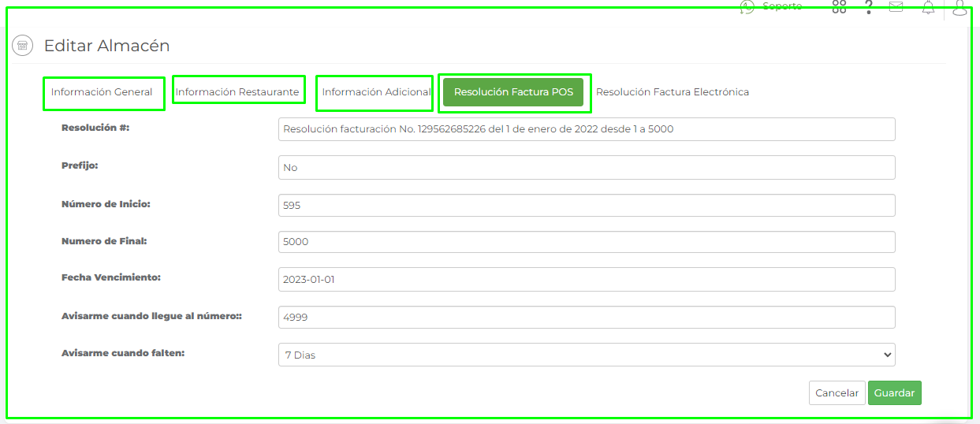This screenshot has width=980, height=424.
Task: Click the Número de Inicio: label
Action: tap(106, 203)
